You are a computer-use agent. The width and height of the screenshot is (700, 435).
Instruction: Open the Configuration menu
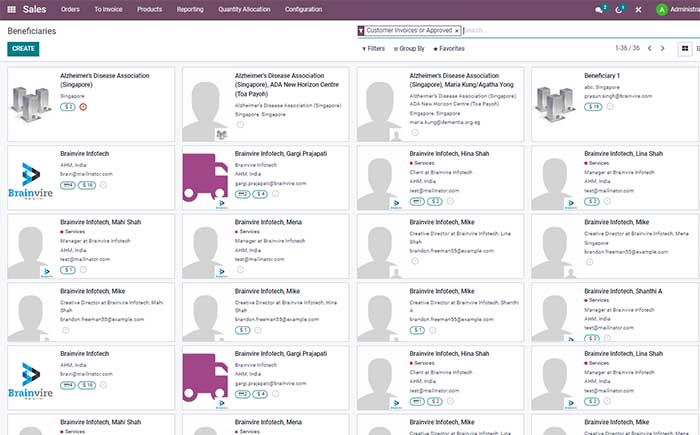pyautogui.click(x=304, y=9)
